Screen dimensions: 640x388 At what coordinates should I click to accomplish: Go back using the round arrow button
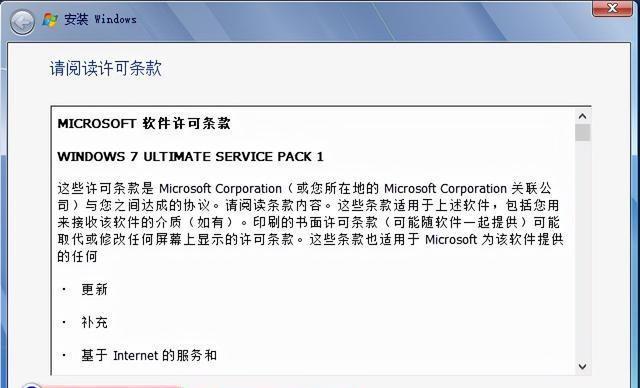click(22, 21)
